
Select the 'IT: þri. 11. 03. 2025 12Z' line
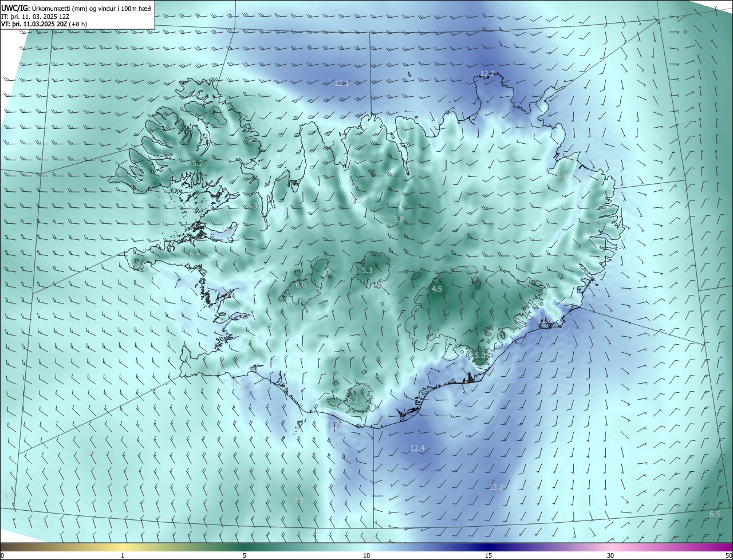point(36,17)
